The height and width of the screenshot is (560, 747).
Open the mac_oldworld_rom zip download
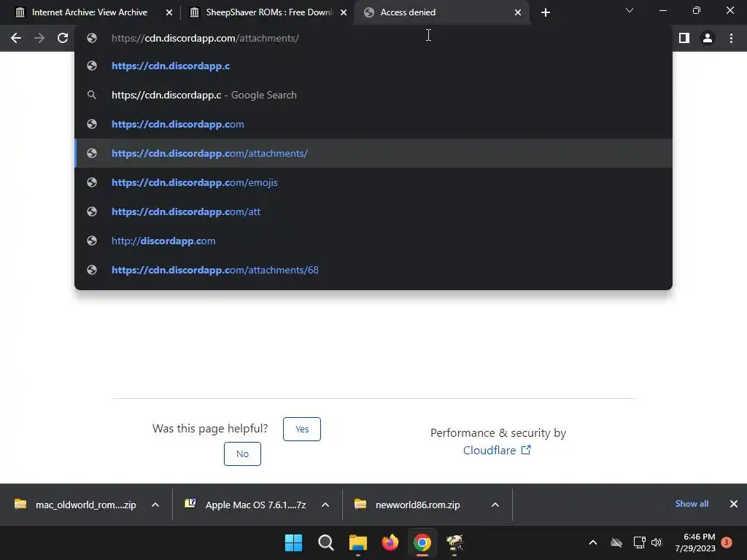pos(76,505)
